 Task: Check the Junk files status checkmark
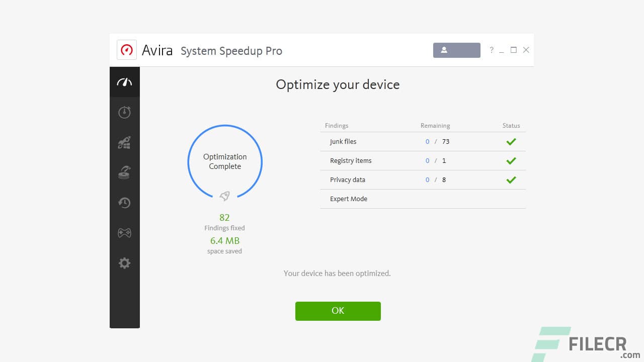(x=511, y=141)
